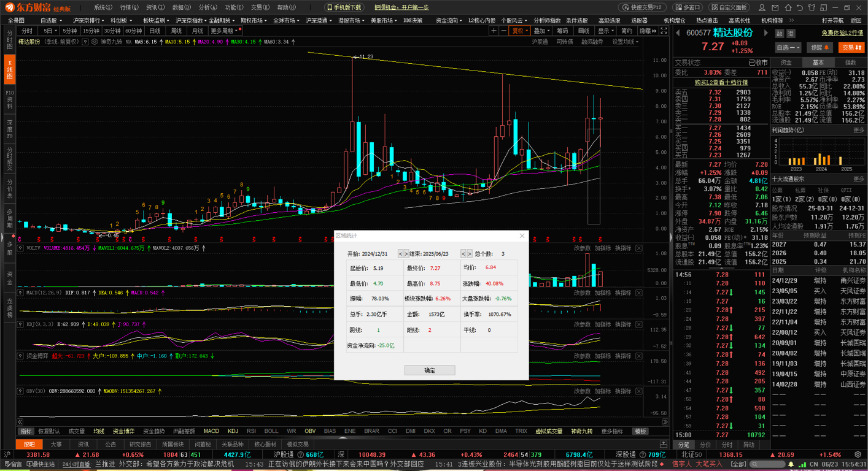Open the user account icon
Viewport: 868px width, 471px height.
point(762,7)
